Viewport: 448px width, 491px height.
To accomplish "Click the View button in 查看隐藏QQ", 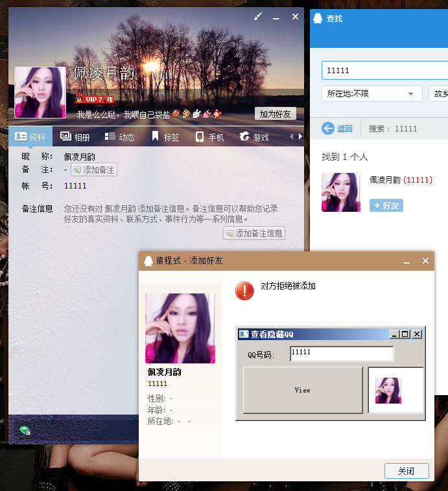I will (x=303, y=390).
